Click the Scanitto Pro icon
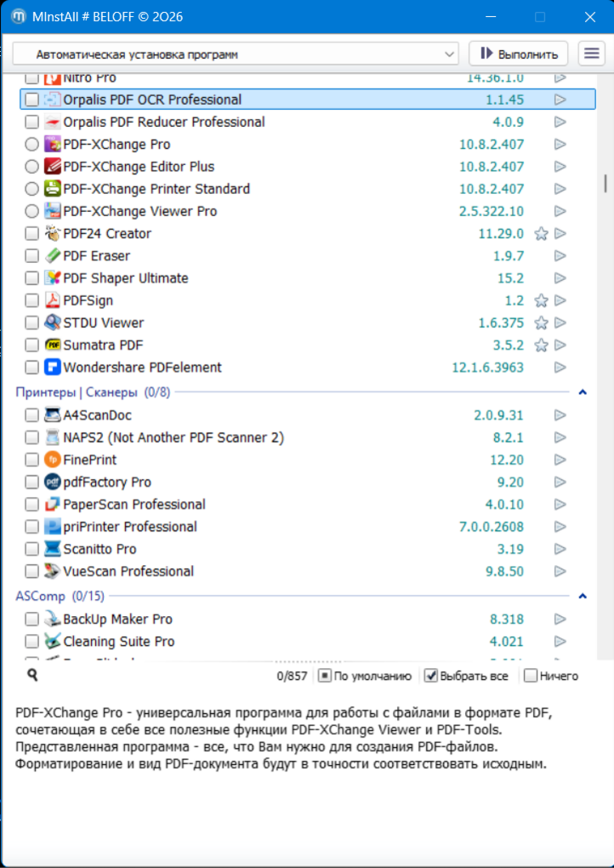614x868 pixels. point(53,549)
